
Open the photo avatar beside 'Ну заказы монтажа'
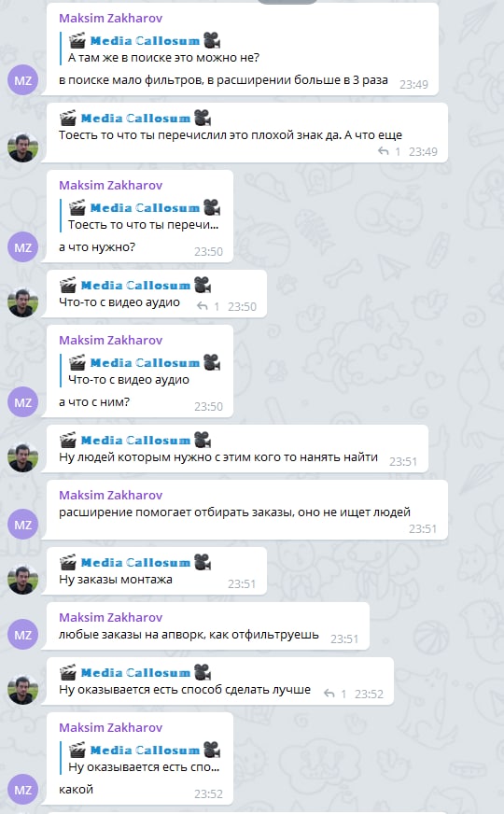coord(22,580)
